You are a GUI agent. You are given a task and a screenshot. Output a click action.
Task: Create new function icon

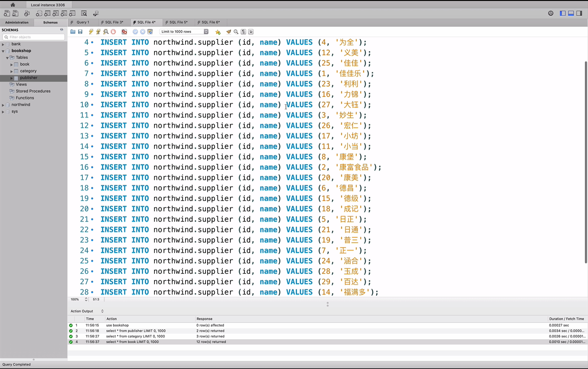[72, 13]
